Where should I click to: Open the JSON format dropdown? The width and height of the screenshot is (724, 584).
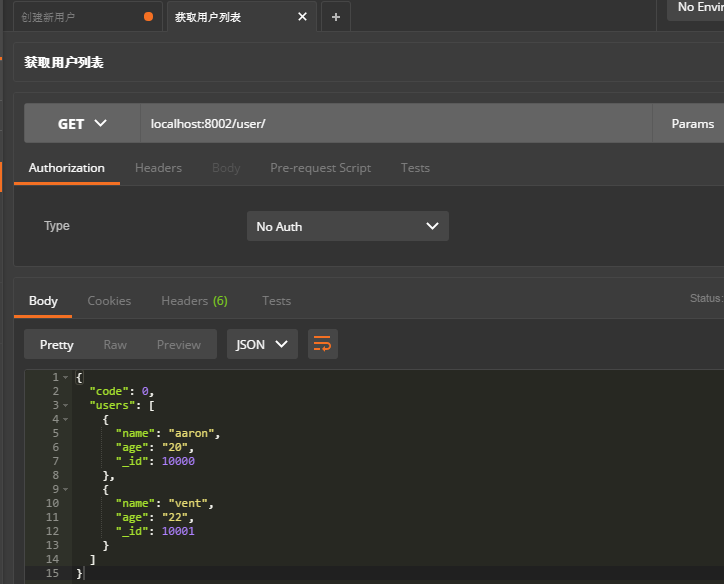[x=262, y=344]
